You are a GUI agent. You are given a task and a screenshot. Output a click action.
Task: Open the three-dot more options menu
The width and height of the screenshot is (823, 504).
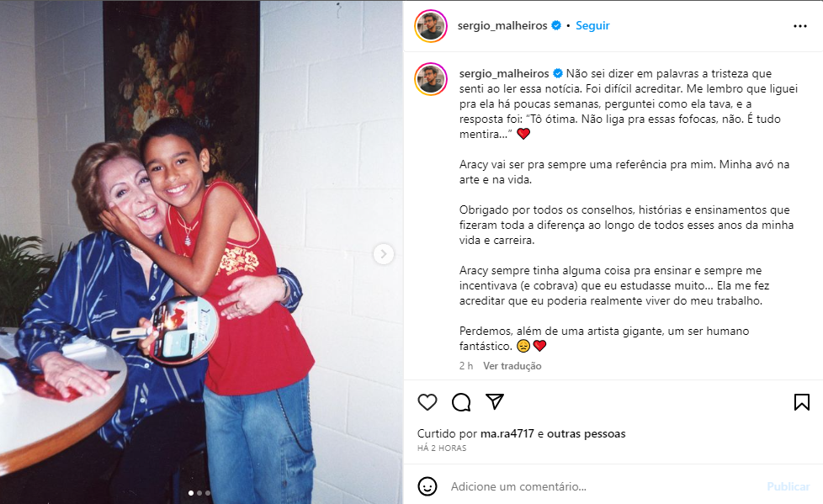click(800, 26)
